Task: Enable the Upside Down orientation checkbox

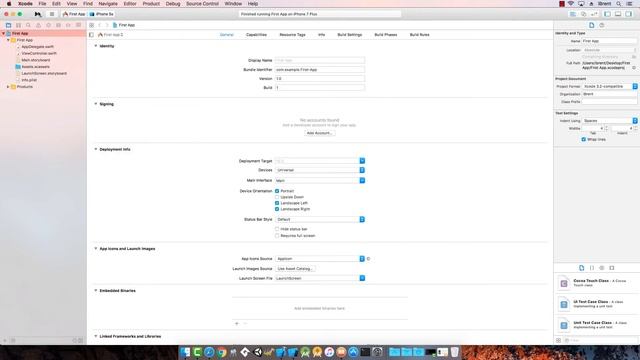Action: (277, 197)
